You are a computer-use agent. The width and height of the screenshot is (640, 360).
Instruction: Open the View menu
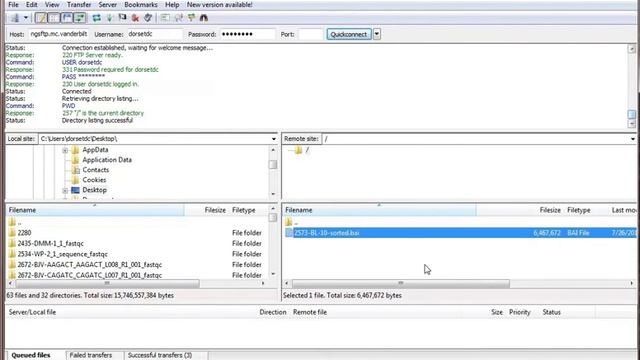52,5
